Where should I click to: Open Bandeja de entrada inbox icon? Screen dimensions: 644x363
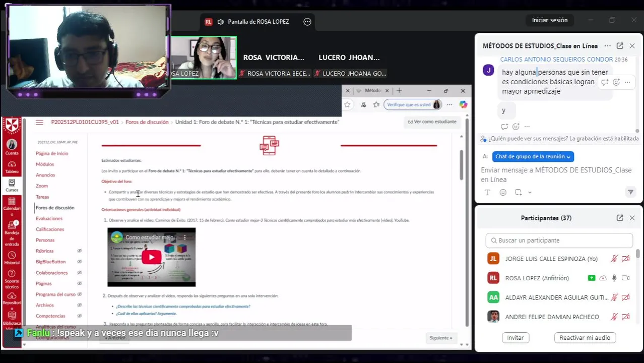[12, 233]
